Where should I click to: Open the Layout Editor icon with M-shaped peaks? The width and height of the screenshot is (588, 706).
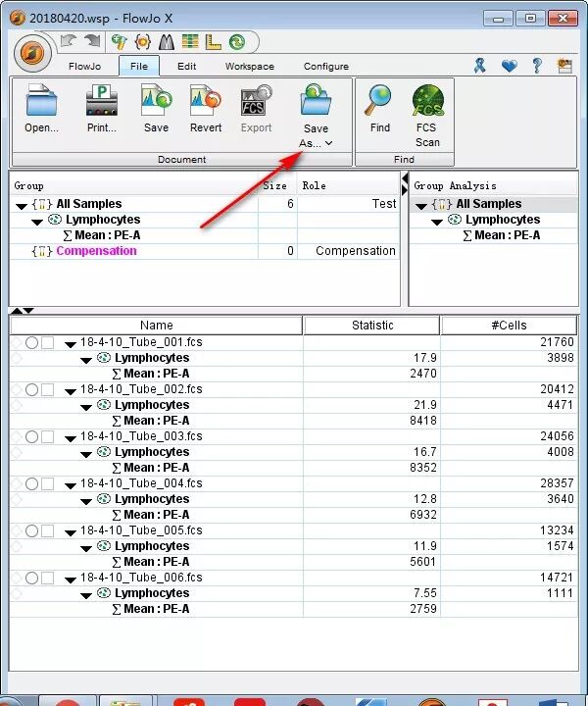(x=167, y=42)
